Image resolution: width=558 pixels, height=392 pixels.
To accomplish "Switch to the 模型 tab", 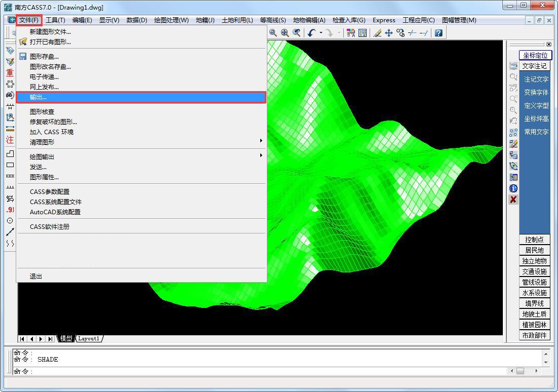I will tap(66, 339).
